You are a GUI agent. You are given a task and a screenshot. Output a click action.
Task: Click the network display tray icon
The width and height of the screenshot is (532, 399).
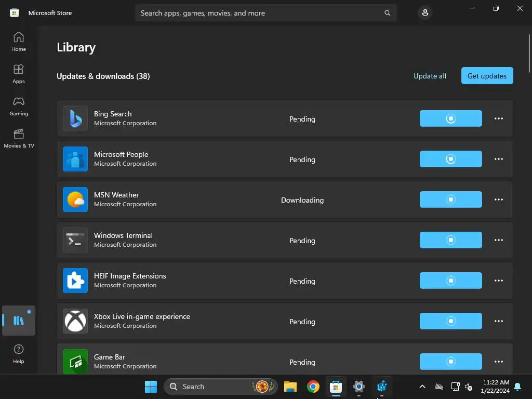pos(455,387)
